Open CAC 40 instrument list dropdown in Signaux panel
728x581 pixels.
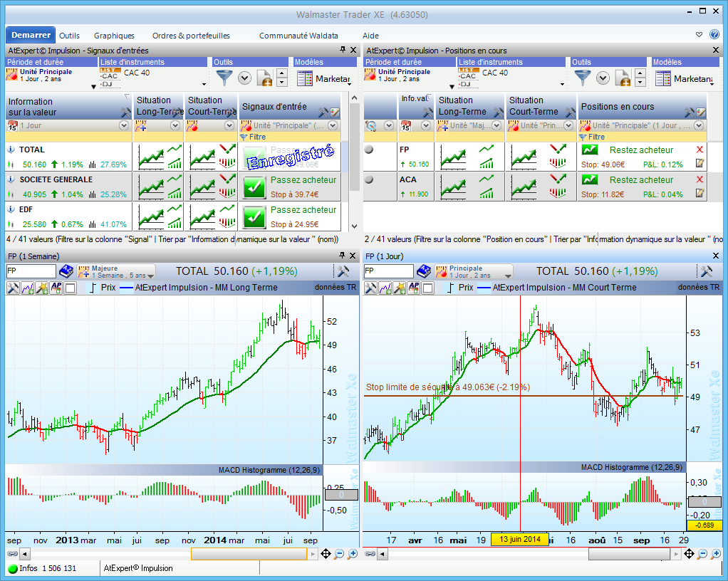pyautogui.click(x=204, y=85)
